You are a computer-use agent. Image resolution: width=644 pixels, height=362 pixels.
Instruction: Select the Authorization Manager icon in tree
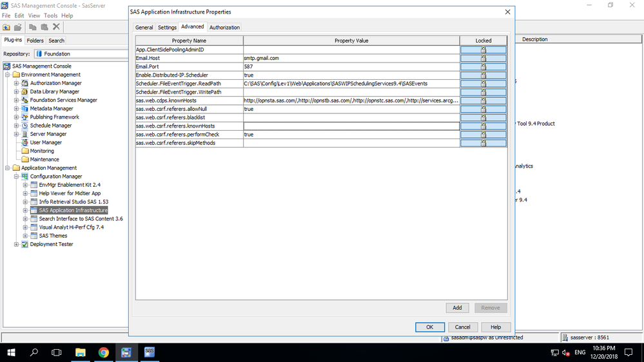tap(24, 83)
